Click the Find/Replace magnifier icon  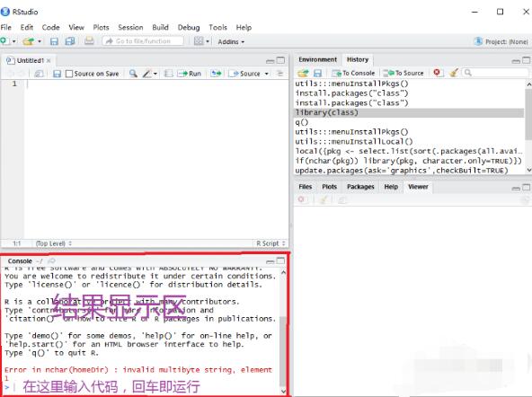click(x=133, y=74)
